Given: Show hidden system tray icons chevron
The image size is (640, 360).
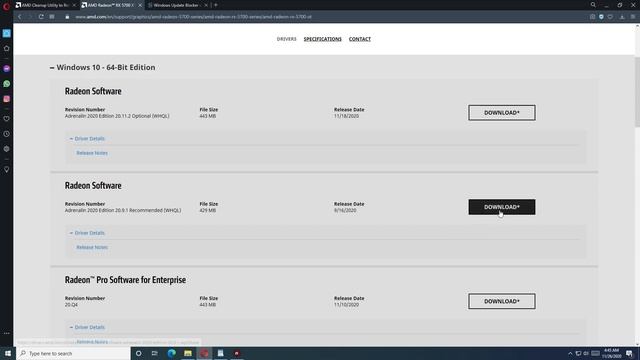Looking at the screenshot, I should point(570,353).
